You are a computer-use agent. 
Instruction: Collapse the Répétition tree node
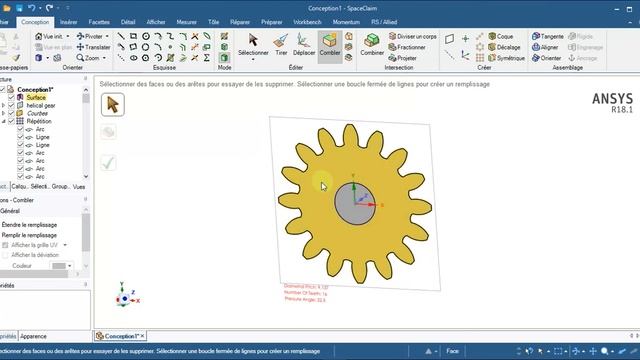3,121
